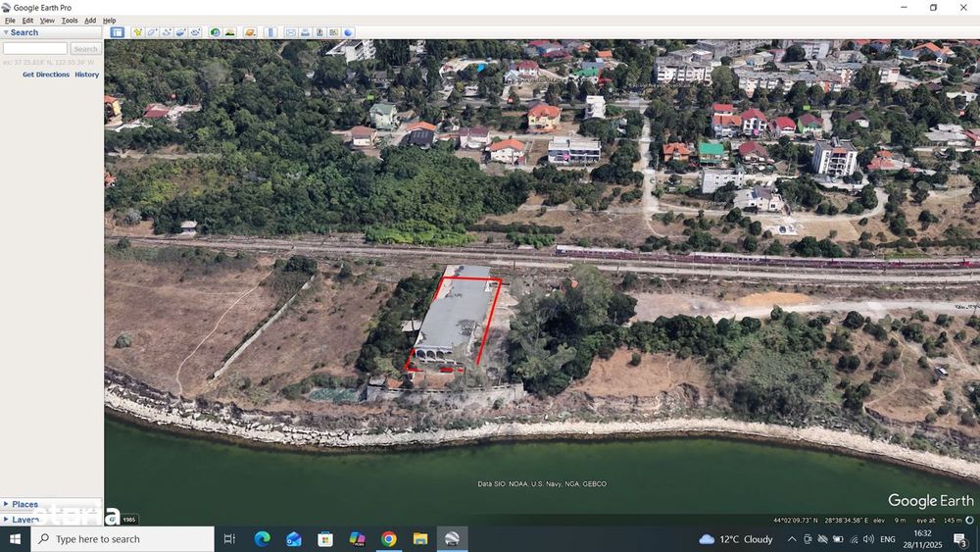This screenshot has height=552, width=980.
Task: Expand the Places panel
Action: [x=6, y=504]
